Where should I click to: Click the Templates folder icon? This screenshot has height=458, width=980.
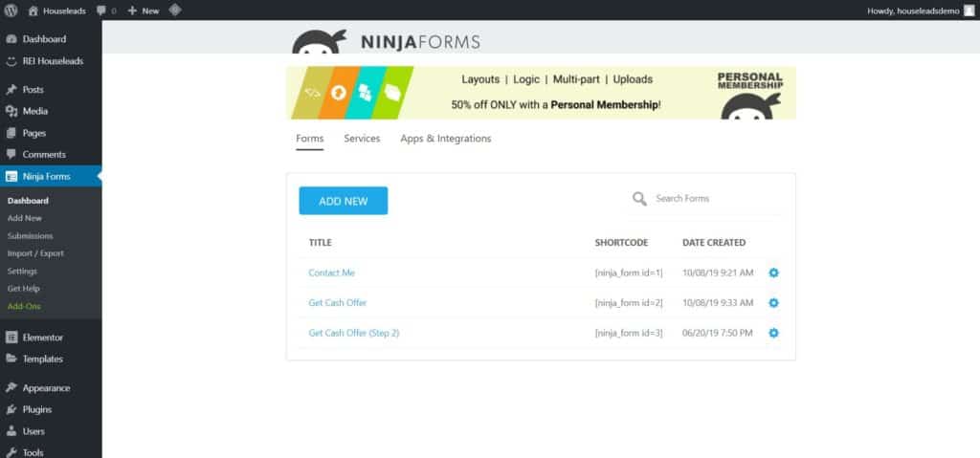coord(11,359)
